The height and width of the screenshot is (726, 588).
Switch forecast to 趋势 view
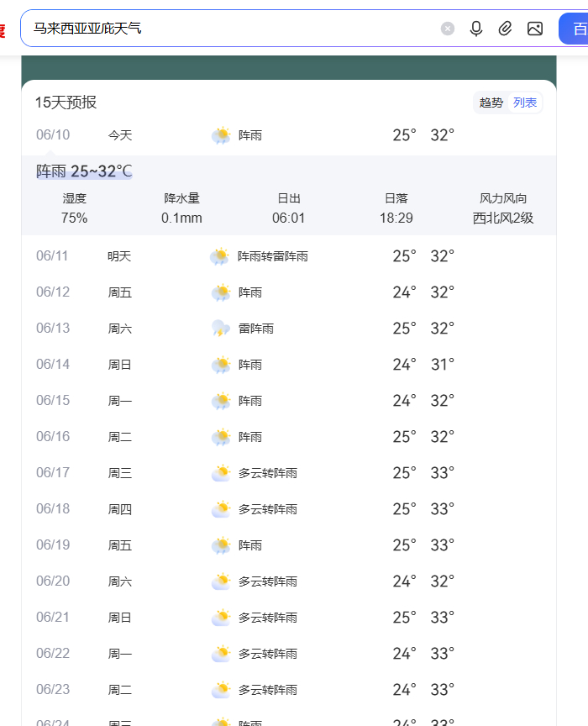tap(491, 103)
